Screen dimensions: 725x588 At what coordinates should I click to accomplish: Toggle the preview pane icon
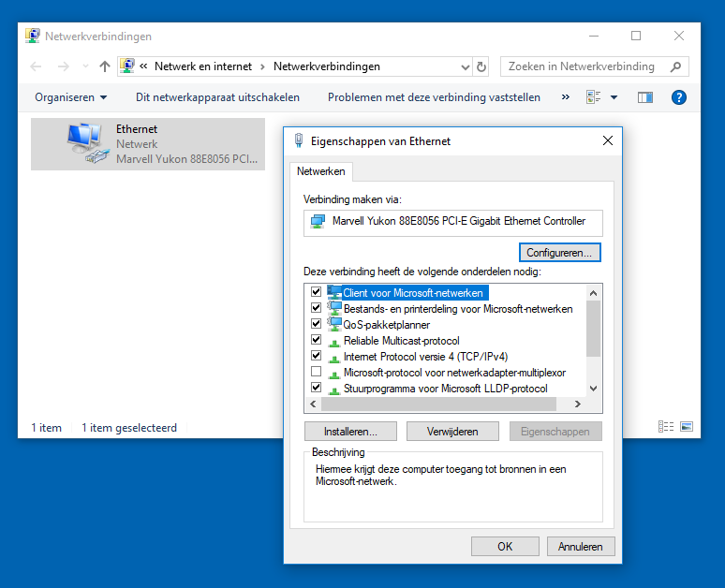point(645,97)
